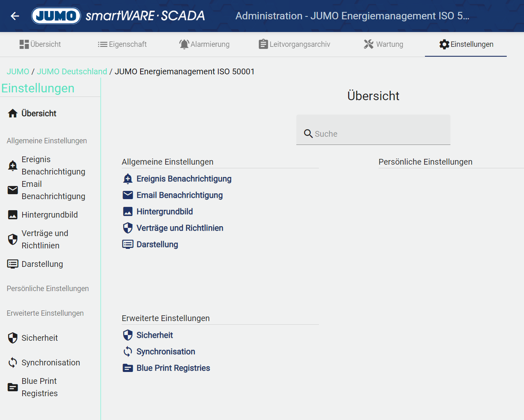Image resolution: width=524 pixels, height=420 pixels.
Task: Click the envelope icon next to Email Benachrichtigung in main list
Action: pyautogui.click(x=128, y=195)
